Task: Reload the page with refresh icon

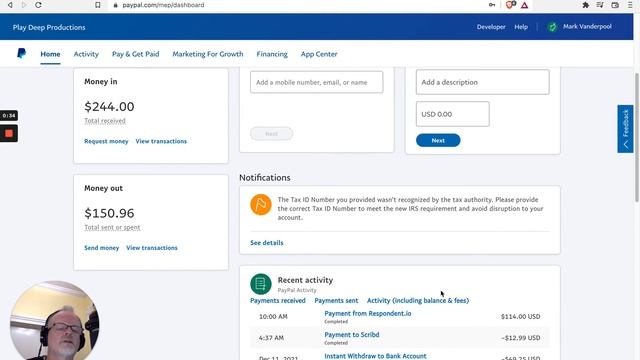Action: tap(38, 5)
